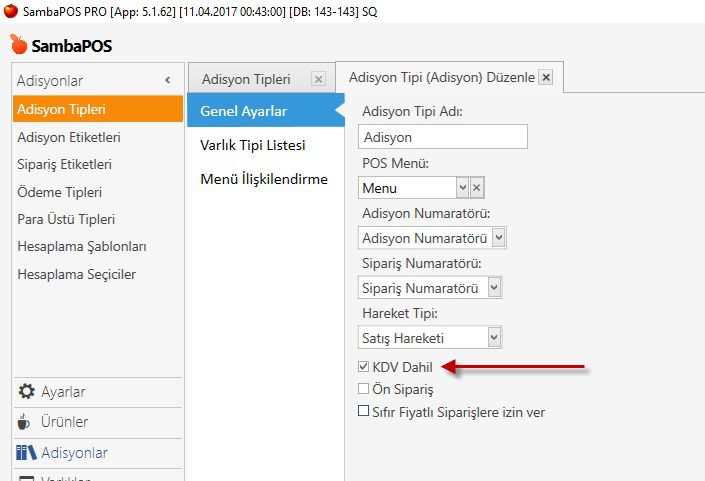This screenshot has height=481, width=705.
Task: Tick Sıfır Fiyatlı Siparişlere izin ver
Action: coord(364,411)
